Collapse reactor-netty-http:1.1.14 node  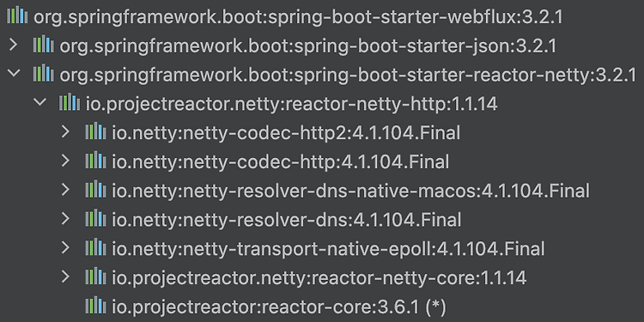(x=39, y=102)
